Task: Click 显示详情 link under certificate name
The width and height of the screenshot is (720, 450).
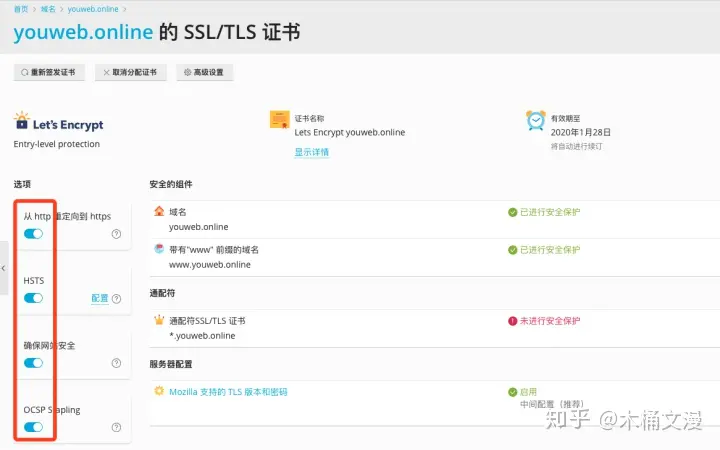Action: click(x=312, y=152)
